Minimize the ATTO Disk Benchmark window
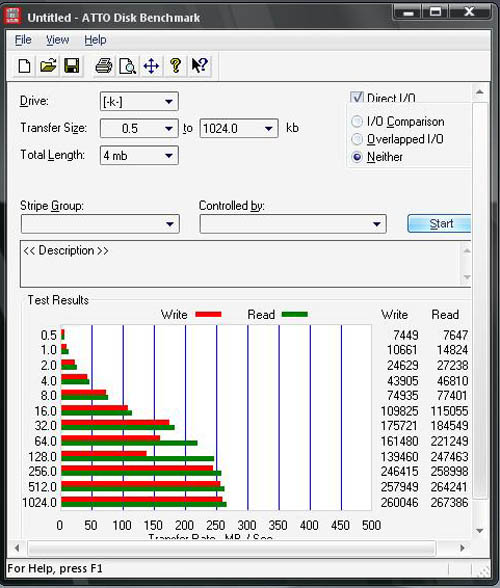This screenshot has height=588, width=500. click(408, 12)
